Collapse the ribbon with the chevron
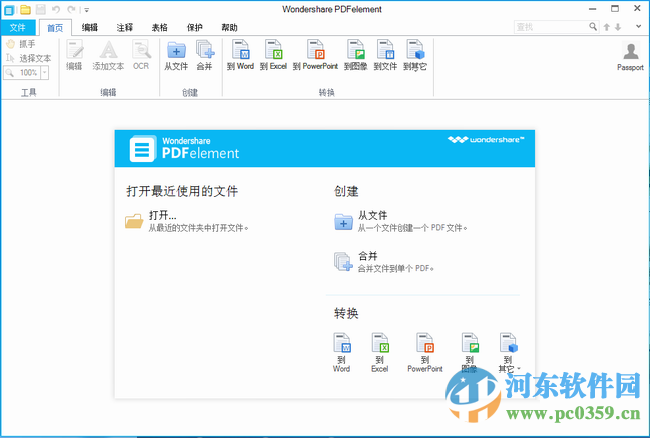The image size is (650, 438). pyautogui.click(x=638, y=27)
